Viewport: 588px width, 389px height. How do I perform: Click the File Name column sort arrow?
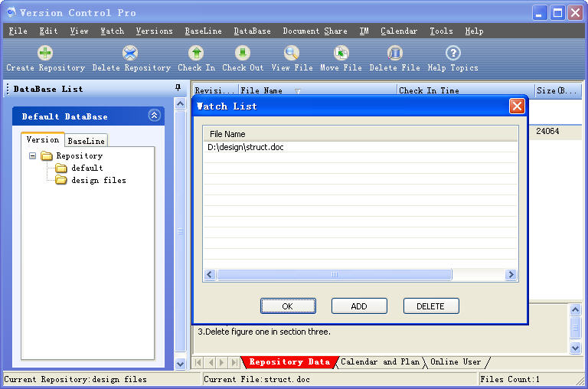[297, 91]
